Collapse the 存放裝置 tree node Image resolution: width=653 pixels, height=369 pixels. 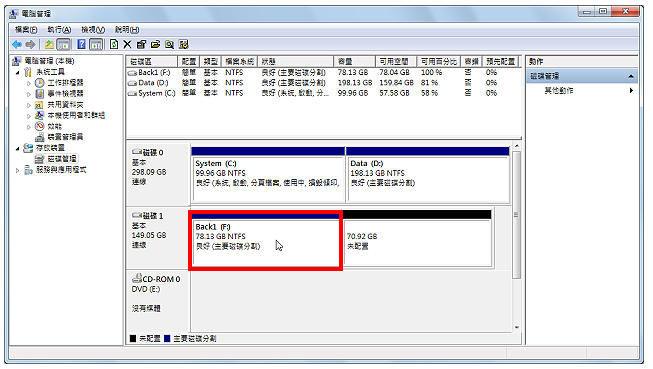tap(17, 149)
